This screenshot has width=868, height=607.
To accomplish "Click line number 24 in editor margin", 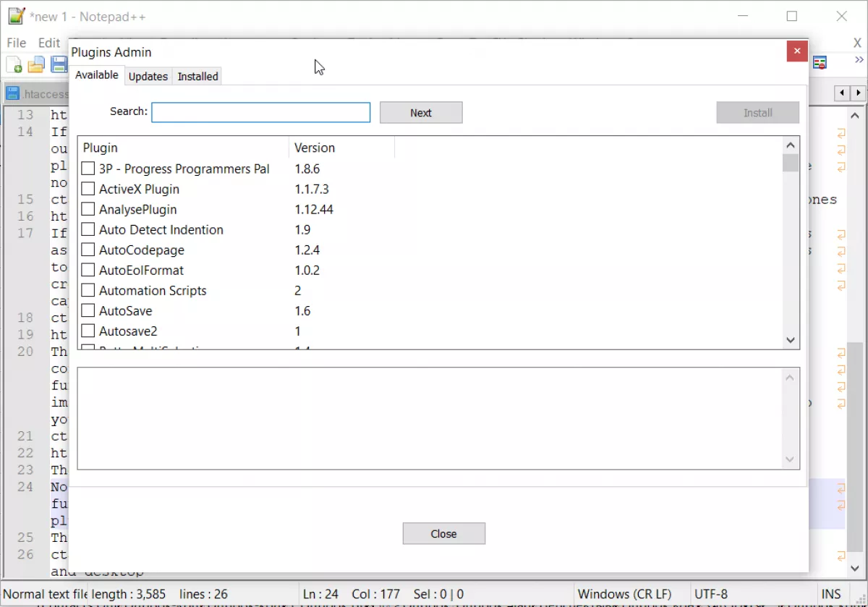I will [x=25, y=487].
